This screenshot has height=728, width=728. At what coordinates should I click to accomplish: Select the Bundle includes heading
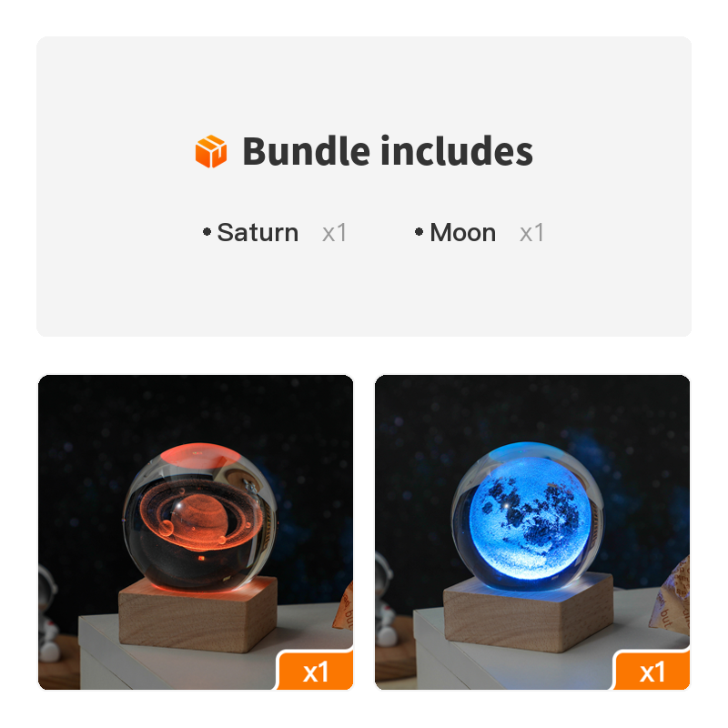click(388, 151)
